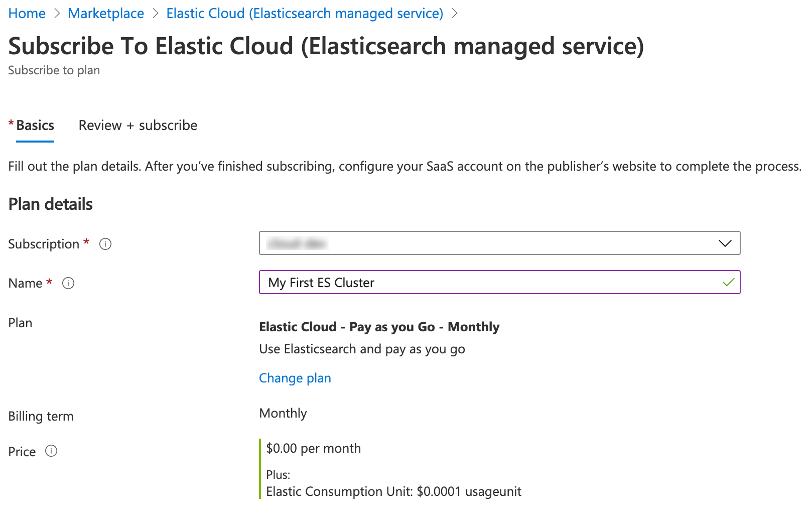Open Marketplace from the breadcrumb

pos(105,13)
